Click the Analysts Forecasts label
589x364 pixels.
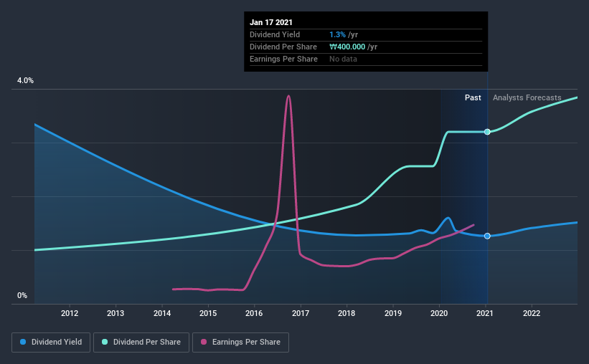tap(527, 97)
